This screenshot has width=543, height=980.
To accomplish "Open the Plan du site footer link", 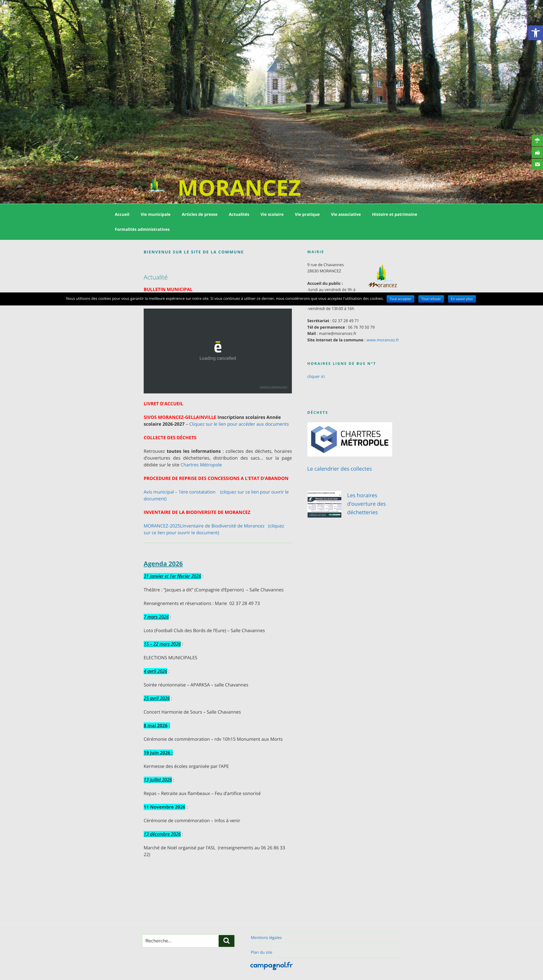I will (x=261, y=952).
